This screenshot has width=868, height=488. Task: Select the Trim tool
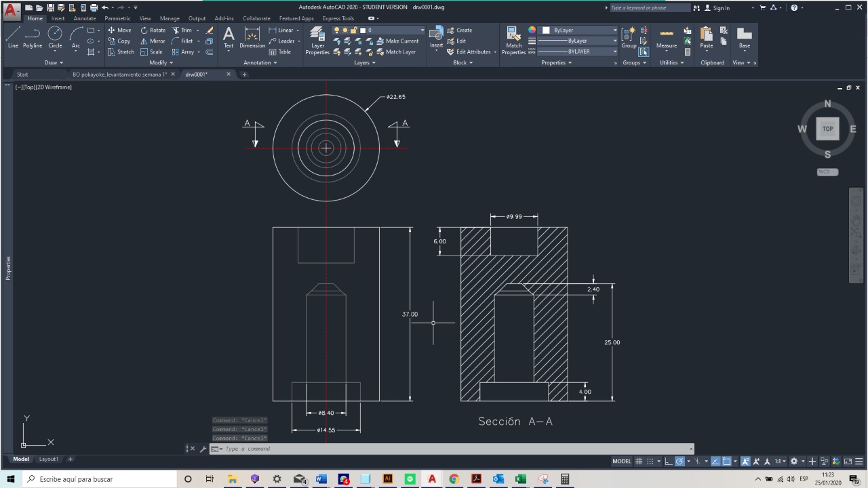(x=182, y=30)
